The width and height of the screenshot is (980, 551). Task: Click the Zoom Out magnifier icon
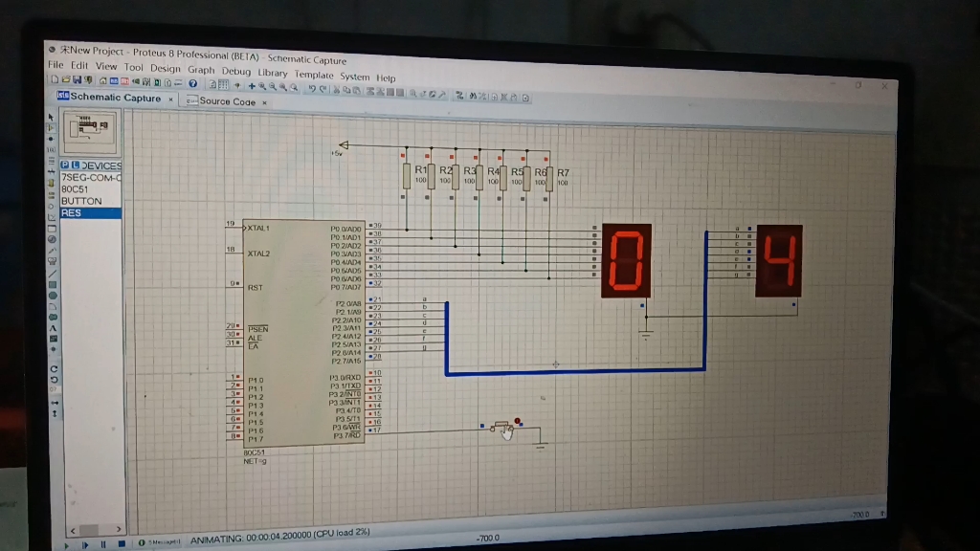coord(273,86)
